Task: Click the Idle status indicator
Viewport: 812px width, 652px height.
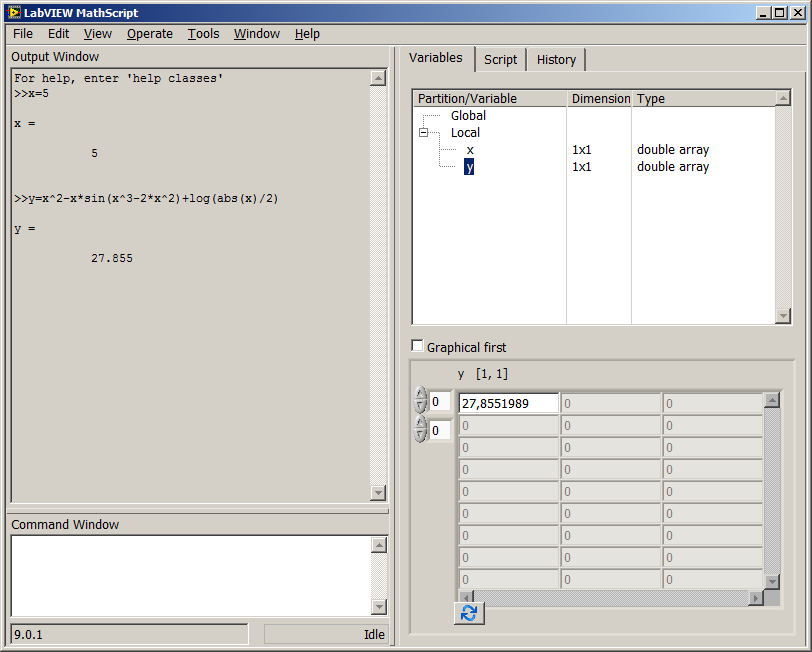Action: point(325,634)
